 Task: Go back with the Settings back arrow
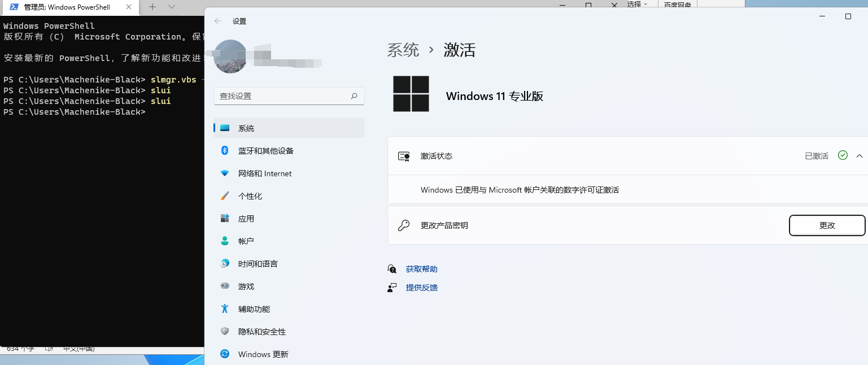click(x=218, y=21)
